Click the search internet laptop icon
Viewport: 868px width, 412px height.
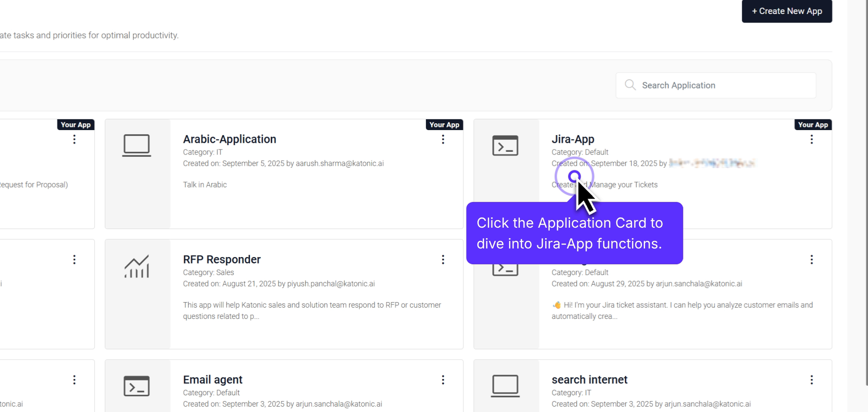(x=505, y=386)
